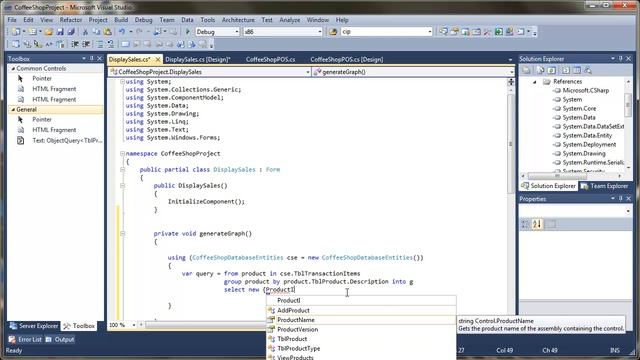Find in Files icon beside the search box
Viewport: 640px width, 360px height.
click(x=333, y=32)
